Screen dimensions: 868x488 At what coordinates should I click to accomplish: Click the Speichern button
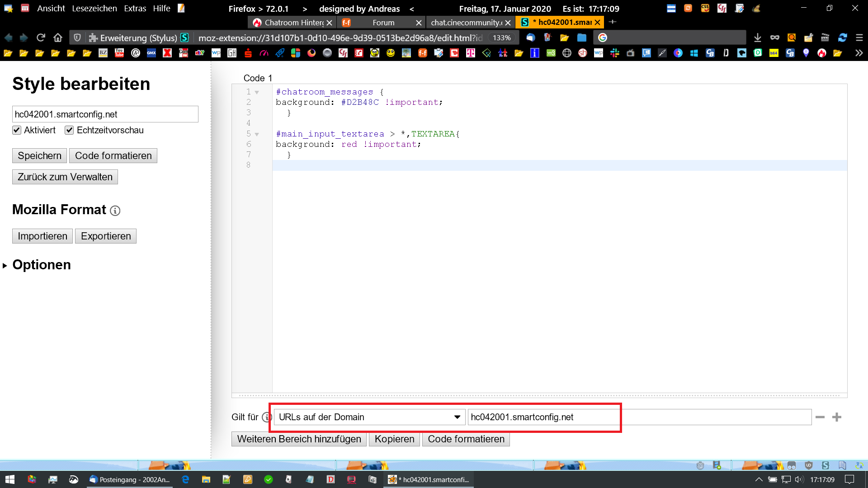point(39,155)
